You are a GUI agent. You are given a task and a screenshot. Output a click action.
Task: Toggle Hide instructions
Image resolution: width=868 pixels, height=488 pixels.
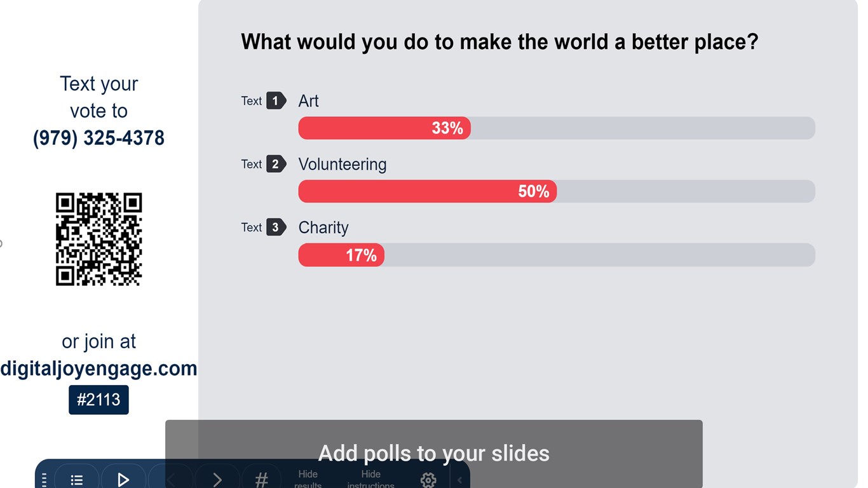(x=371, y=479)
